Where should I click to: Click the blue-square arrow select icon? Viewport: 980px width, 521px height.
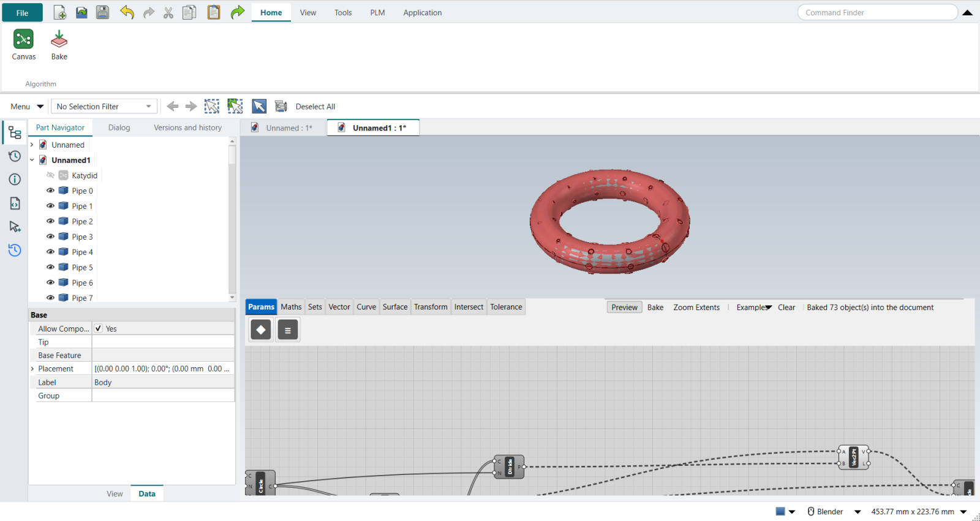coord(259,106)
